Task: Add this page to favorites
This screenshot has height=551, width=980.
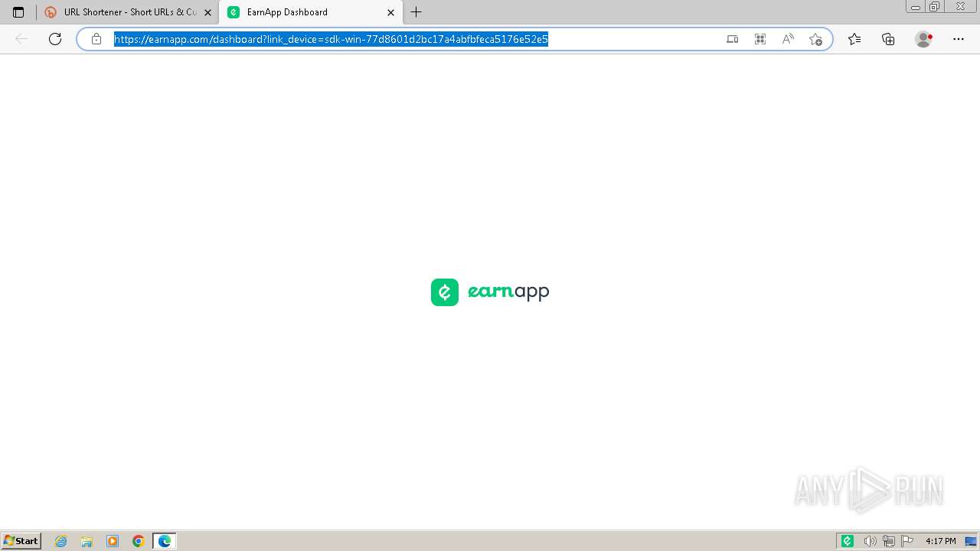Action: (815, 39)
